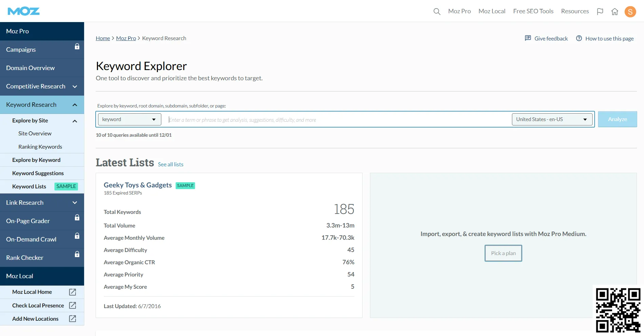Click the Give feedback chat icon
The height and width of the screenshot is (336, 644).
[x=528, y=38]
